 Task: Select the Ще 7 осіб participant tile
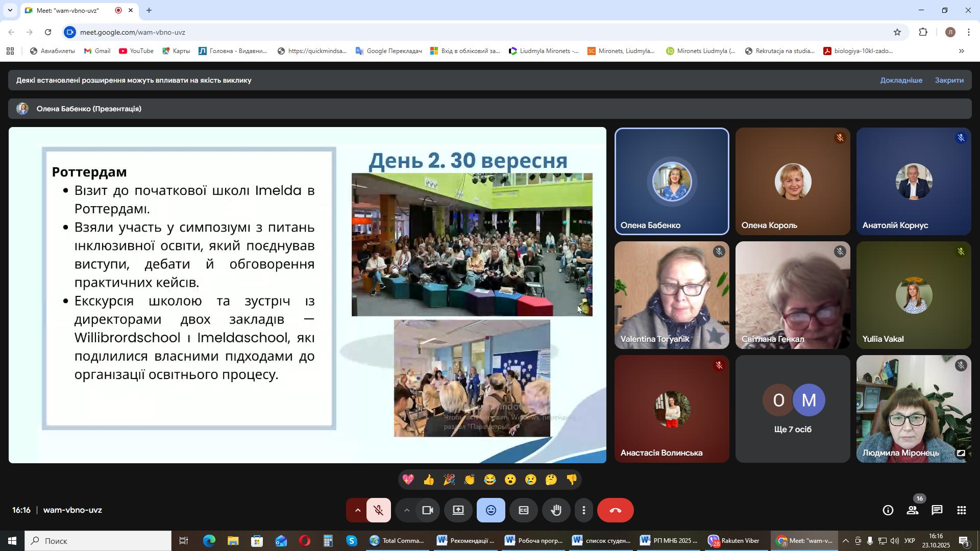click(x=792, y=409)
